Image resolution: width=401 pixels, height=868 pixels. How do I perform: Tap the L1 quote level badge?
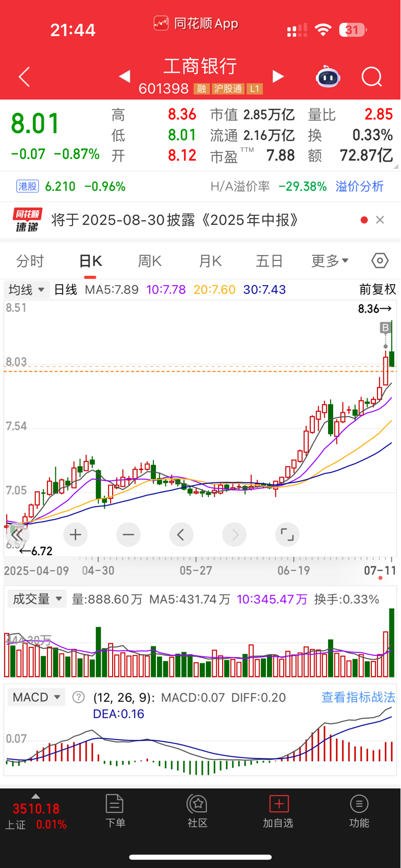tap(254, 89)
